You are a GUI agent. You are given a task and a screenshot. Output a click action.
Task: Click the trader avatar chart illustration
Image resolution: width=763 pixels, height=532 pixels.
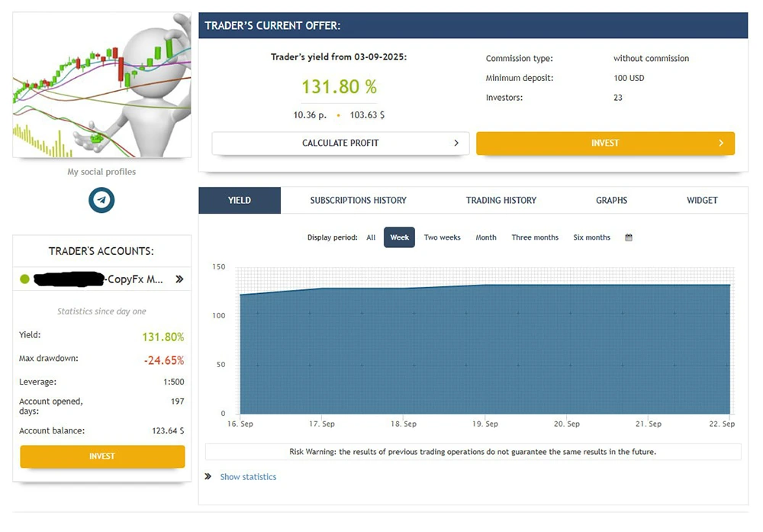point(101,84)
